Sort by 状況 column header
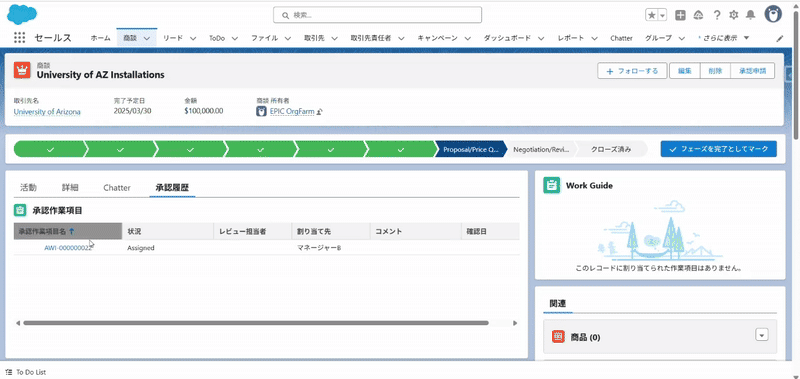 [168, 231]
